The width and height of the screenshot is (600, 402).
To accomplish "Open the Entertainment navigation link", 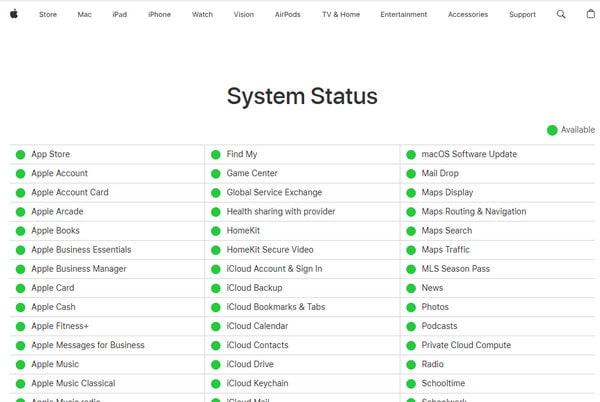I will click(x=404, y=15).
